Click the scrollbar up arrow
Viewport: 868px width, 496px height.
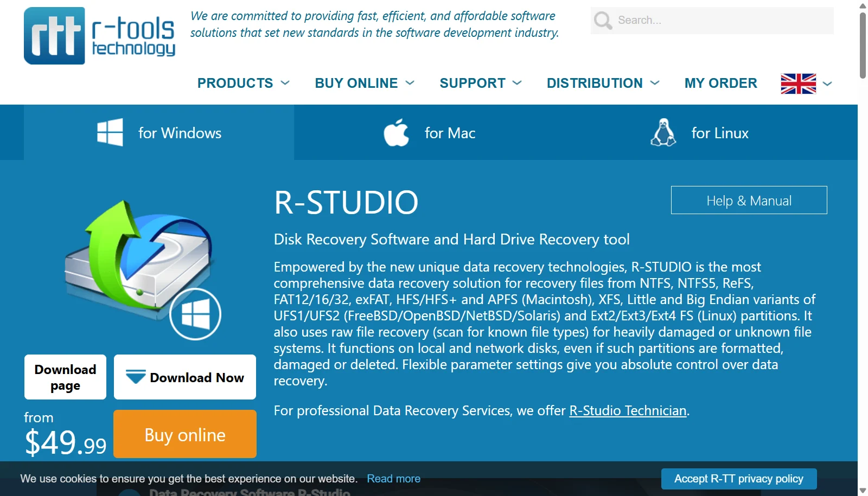click(x=863, y=5)
